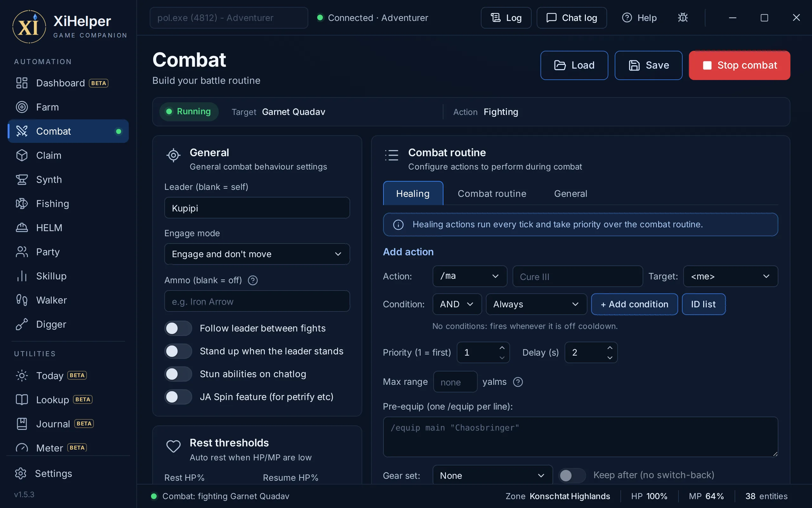
Task: Select the Claim cube icon
Action: pyautogui.click(x=22, y=155)
